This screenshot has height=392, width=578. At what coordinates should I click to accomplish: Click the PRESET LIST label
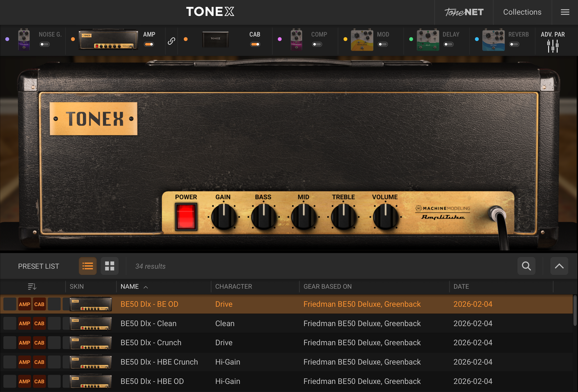click(38, 266)
